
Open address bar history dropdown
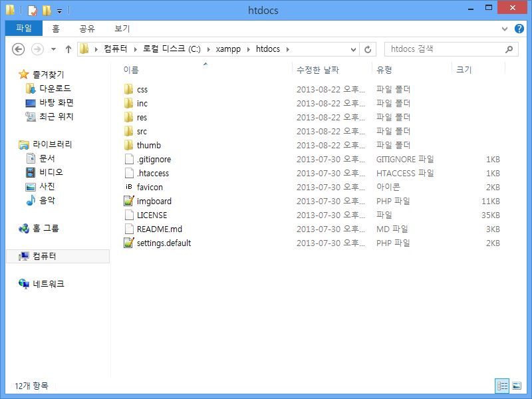pos(353,49)
